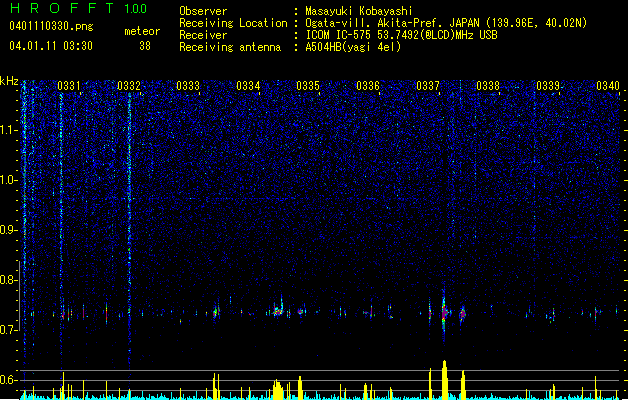
Task: Click the 0332 time marker
Action: coord(129,86)
